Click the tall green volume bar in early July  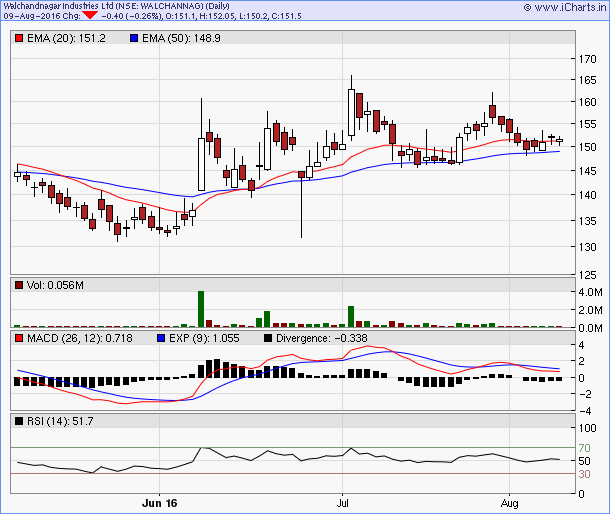click(351, 317)
